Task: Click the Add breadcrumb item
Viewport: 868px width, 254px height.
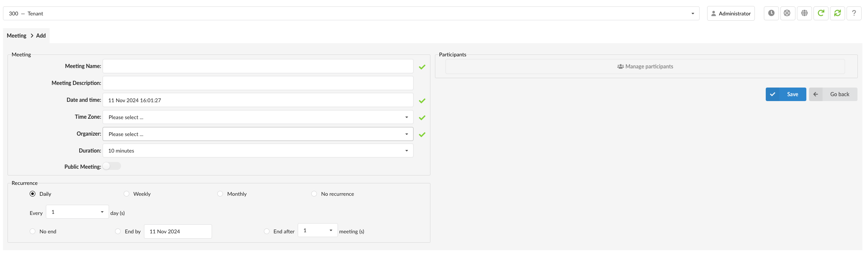Action: 41,36
